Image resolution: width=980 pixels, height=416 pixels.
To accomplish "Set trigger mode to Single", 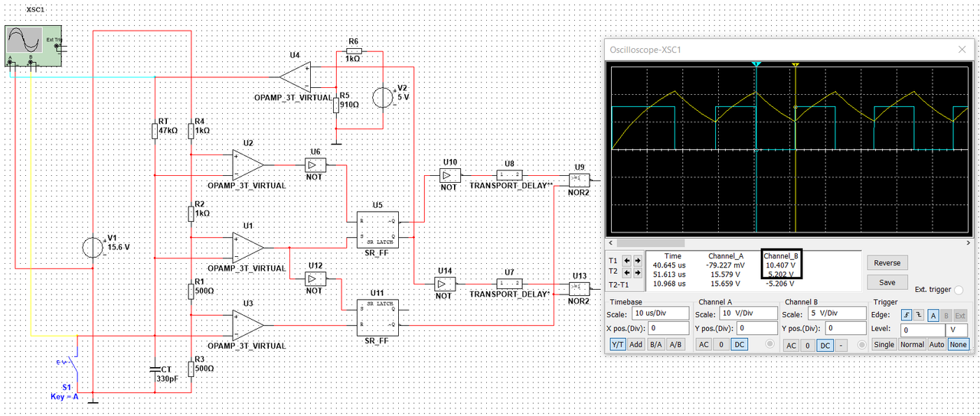I will (884, 345).
